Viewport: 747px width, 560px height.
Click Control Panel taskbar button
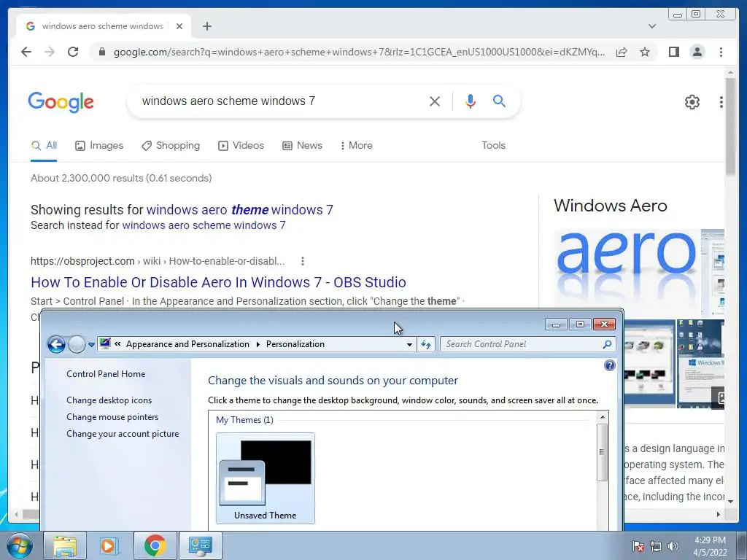coord(200,545)
